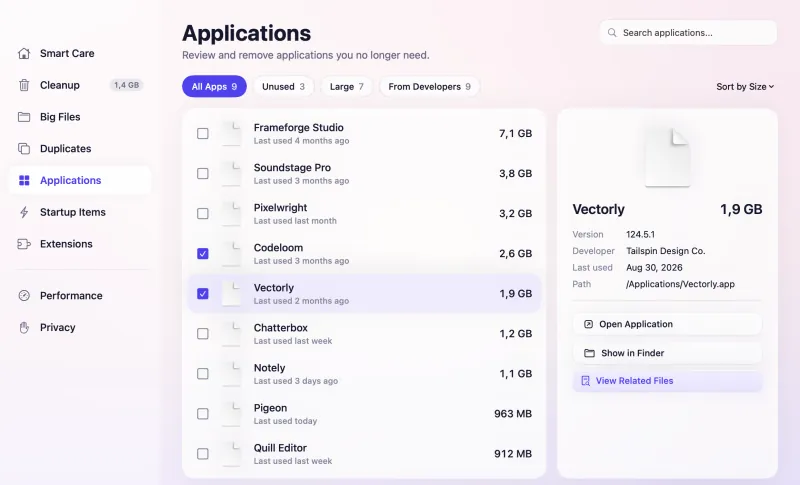Click the Duplicates stacked squares icon
Screen dimensions: 800x485
coord(24,148)
